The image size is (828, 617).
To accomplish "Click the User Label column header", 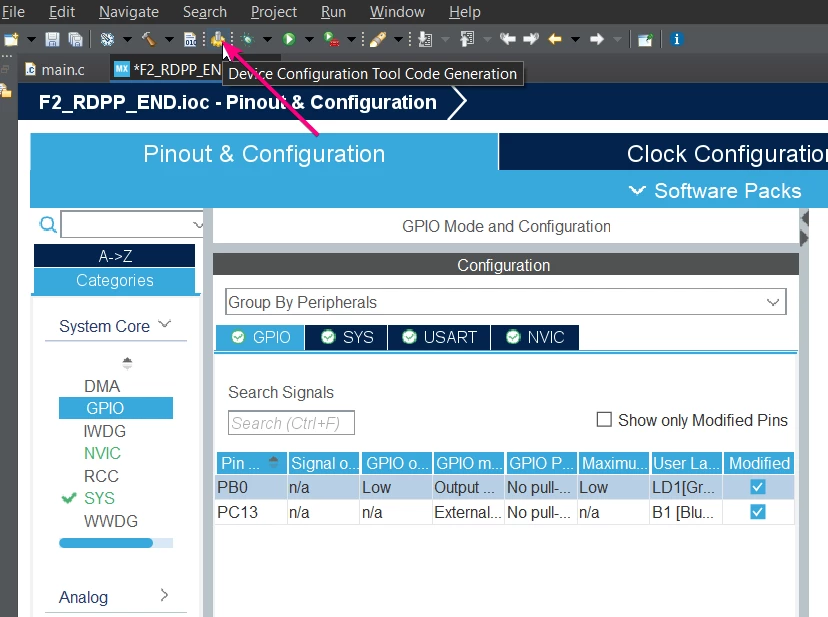I will click(x=686, y=463).
